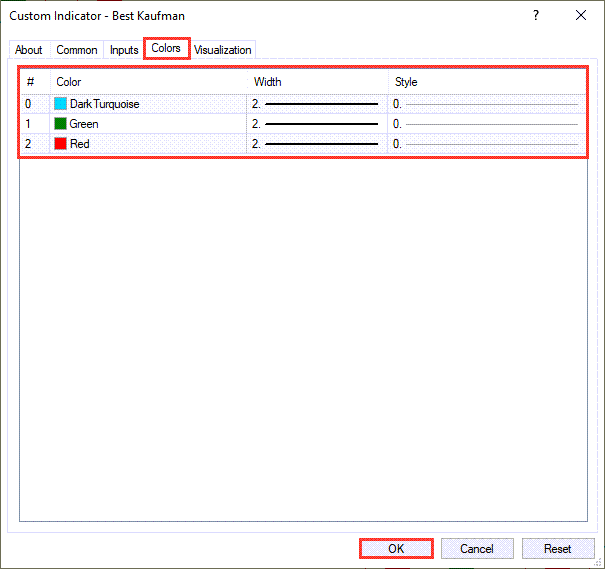
Task: Click the question mark help icon
Action: pos(536,15)
